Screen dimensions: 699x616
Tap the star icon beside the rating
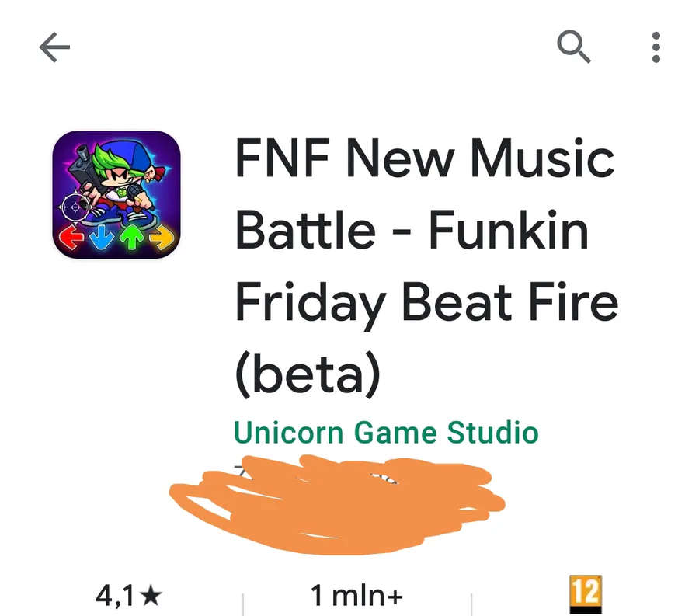tap(151, 596)
